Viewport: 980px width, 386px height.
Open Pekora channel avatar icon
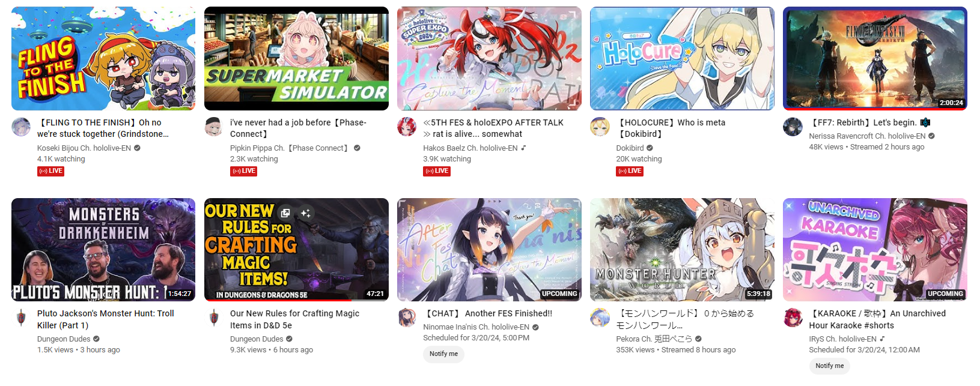[x=600, y=318]
